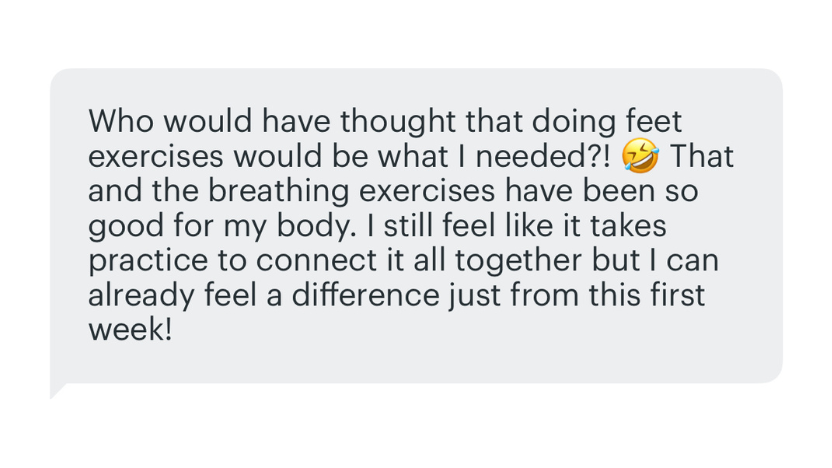Click the gray message bubble background
This screenshot has height=468, width=832.
tap(416, 226)
